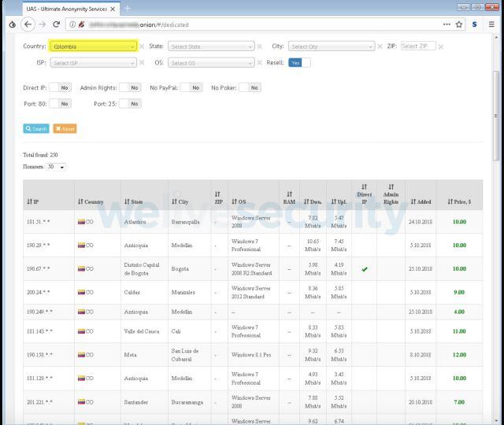The height and width of the screenshot is (425, 504).
Task: Clear the City filter with X icon
Action: click(x=380, y=46)
